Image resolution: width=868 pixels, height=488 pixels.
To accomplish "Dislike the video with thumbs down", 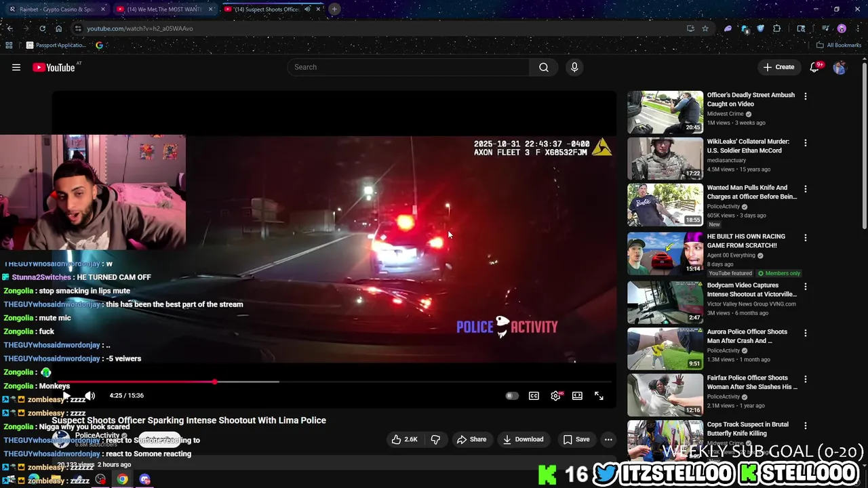I will click(x=435, y=439).
